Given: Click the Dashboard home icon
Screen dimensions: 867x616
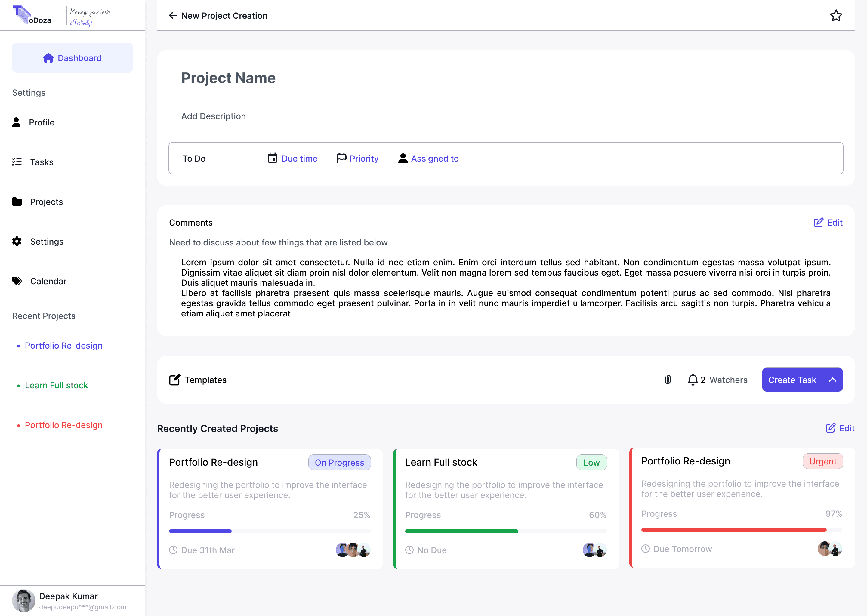Looking at the screenshot, I should [x=48, y=58].
